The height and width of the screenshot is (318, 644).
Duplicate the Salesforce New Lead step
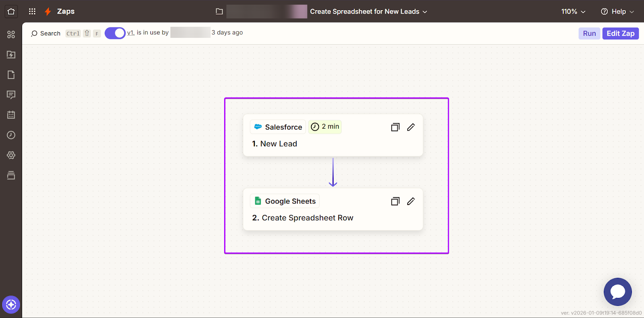click(x=395, y=127)
